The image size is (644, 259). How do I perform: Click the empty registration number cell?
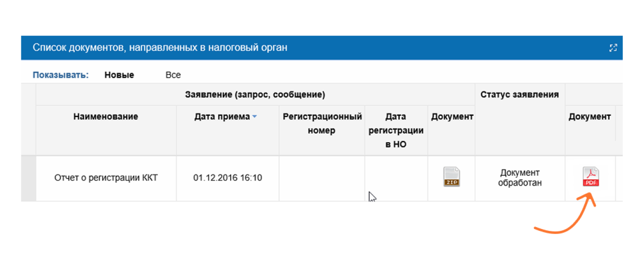[x=322, y=178]
